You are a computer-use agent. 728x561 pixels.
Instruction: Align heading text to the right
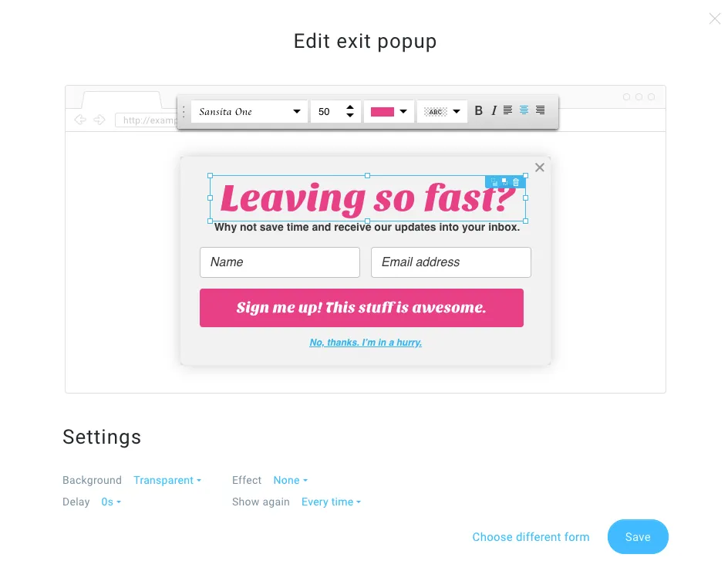[540, 110]
